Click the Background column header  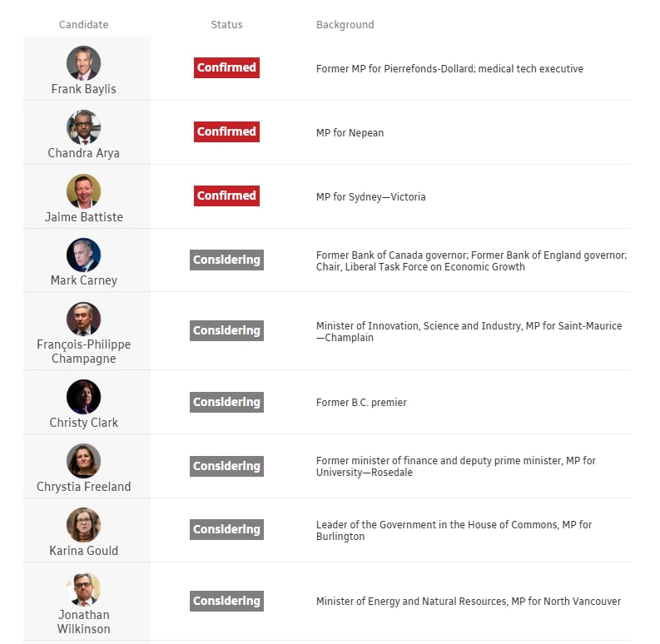pos(345,25)
